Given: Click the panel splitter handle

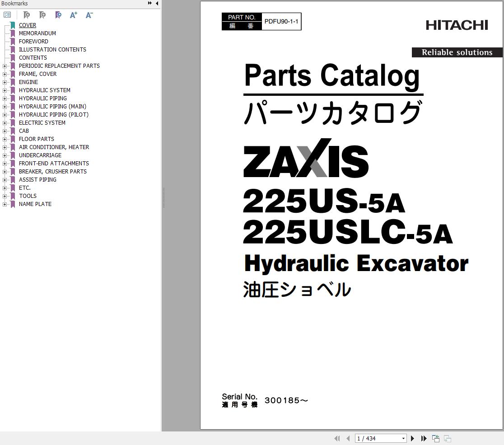Looking at the screenshot, I should [x=163, y=197].
